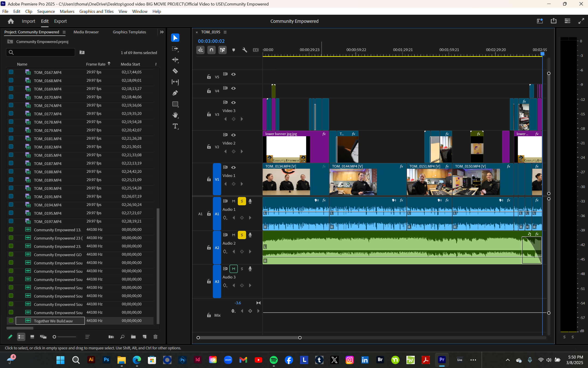Toggle lock on V3 track
The width and height of the screenshot is (588, 368).
click(209, 114)
